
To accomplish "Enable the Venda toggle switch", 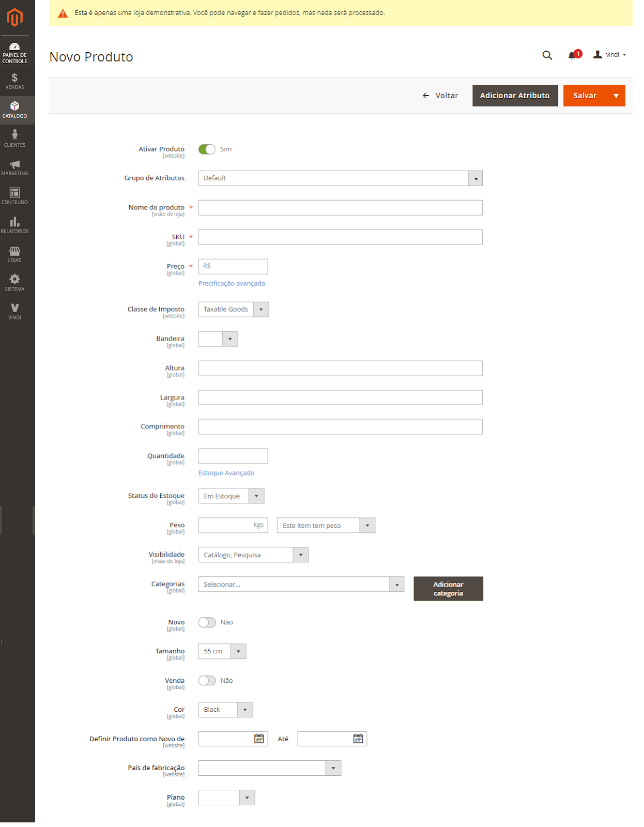I will (207, 681).
